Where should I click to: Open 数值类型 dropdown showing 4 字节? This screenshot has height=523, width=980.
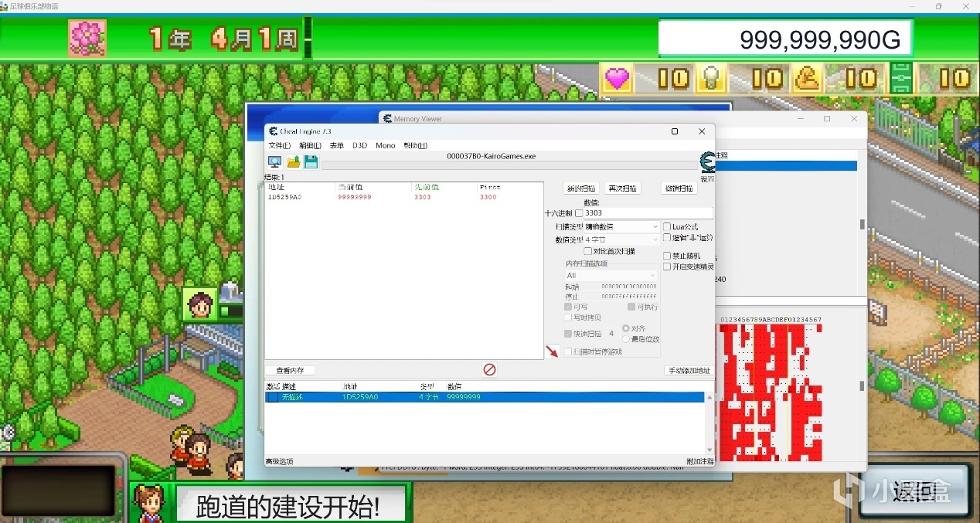tap(622, 240)
